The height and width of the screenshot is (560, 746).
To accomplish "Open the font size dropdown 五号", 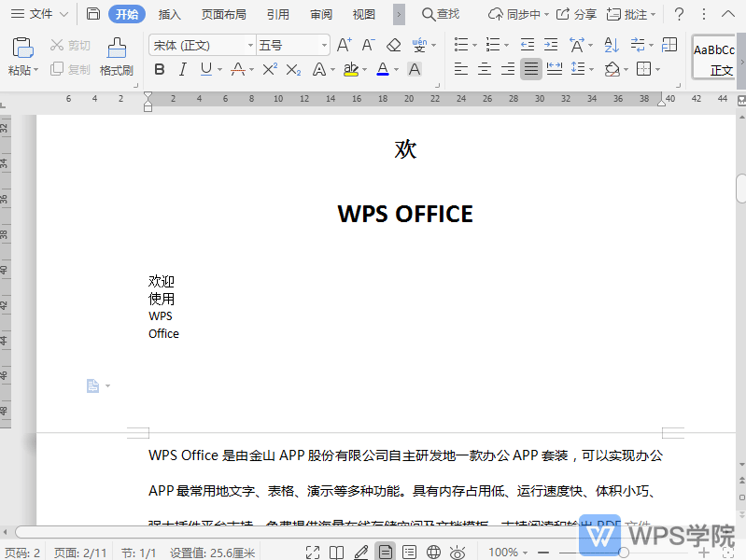I will (x=293, y=46).
